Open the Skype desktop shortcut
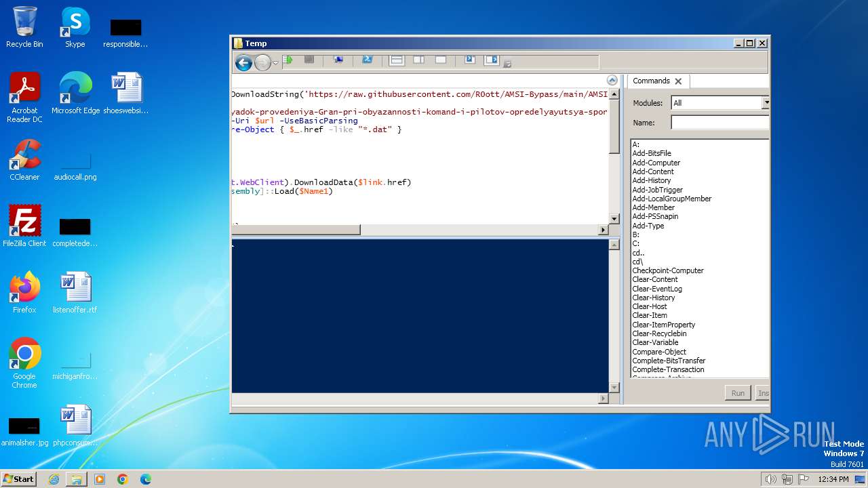This screenshot has width=868, height=488. pos(75,27)
